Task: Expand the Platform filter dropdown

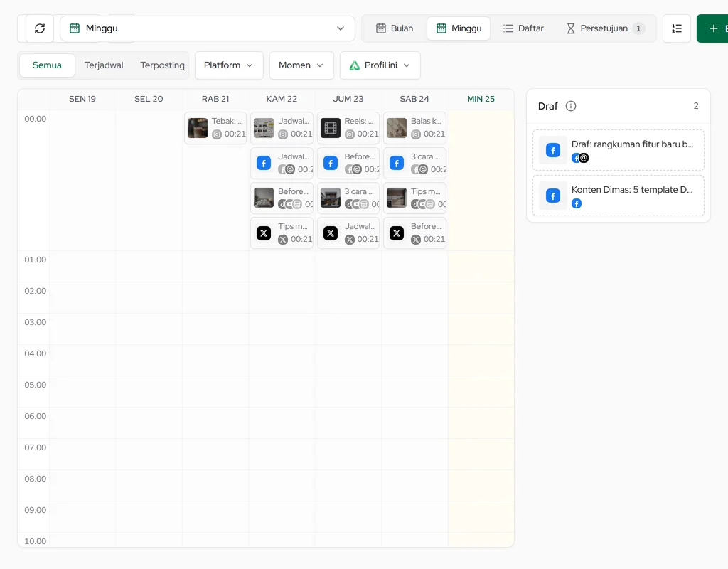Action: pos(229,65)
